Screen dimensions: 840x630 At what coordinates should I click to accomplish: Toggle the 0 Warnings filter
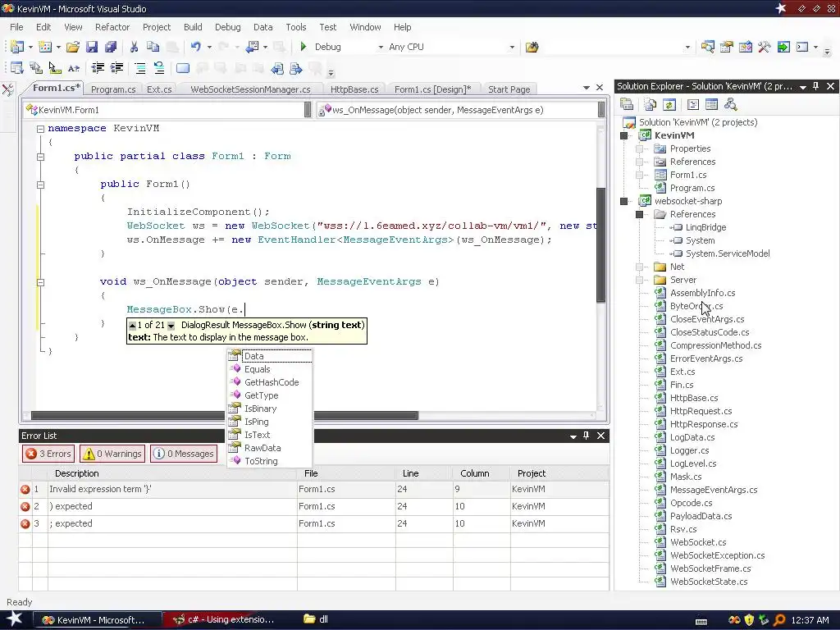tap(112, 454)
